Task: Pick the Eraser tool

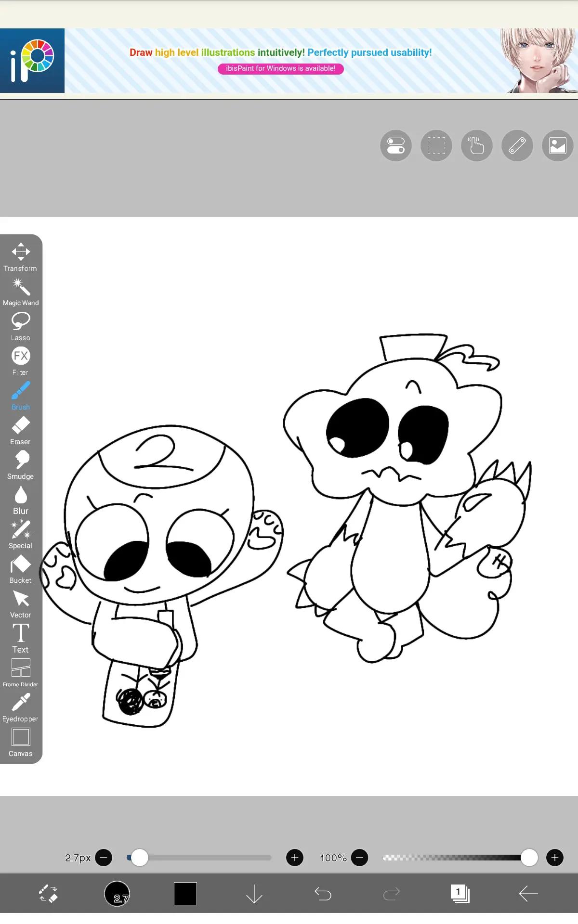Action: coord(21,430)
